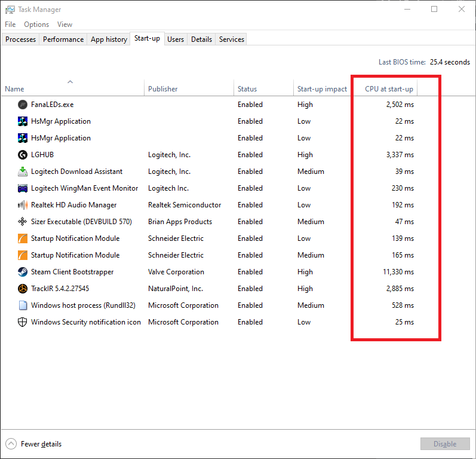476x459 pixels.
Task: Click the 2,502 ms CPU value
Action: click(400, 105)
